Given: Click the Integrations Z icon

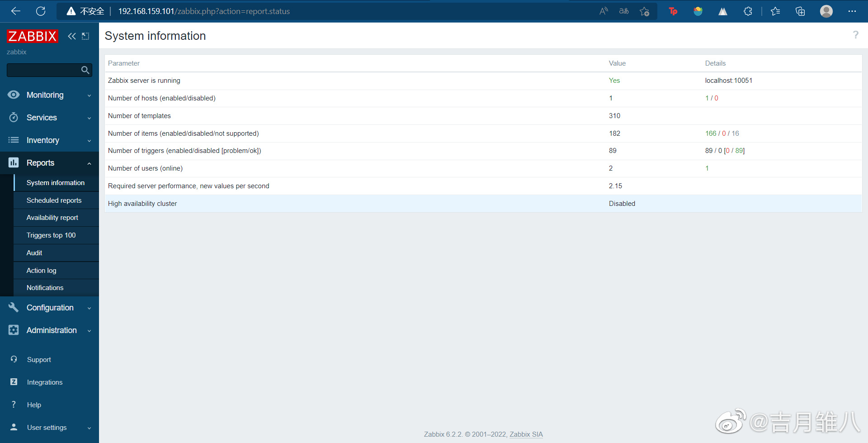Looking at the screenshot, I should (x=14, y=382).
